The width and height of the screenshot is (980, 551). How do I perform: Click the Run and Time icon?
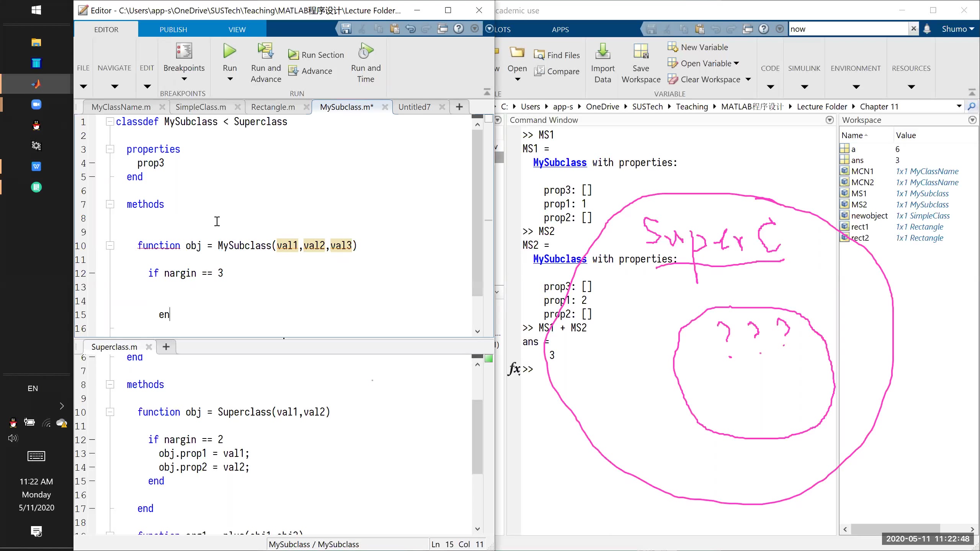tap(366, 51)
